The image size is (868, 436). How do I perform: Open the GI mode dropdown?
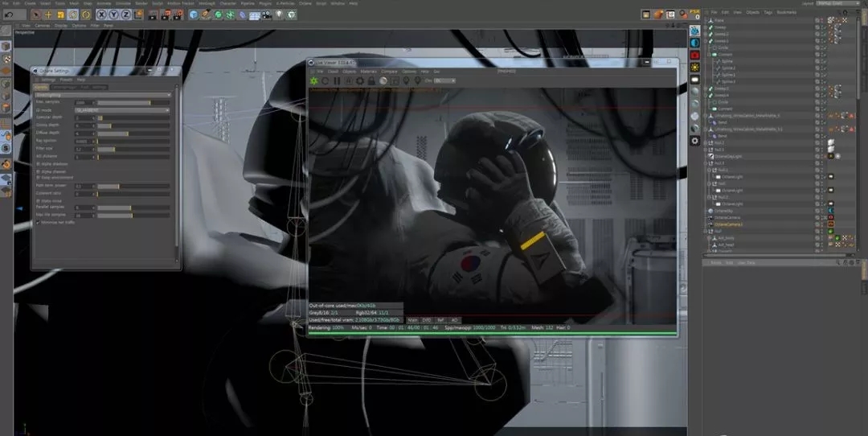pos(122,110)
